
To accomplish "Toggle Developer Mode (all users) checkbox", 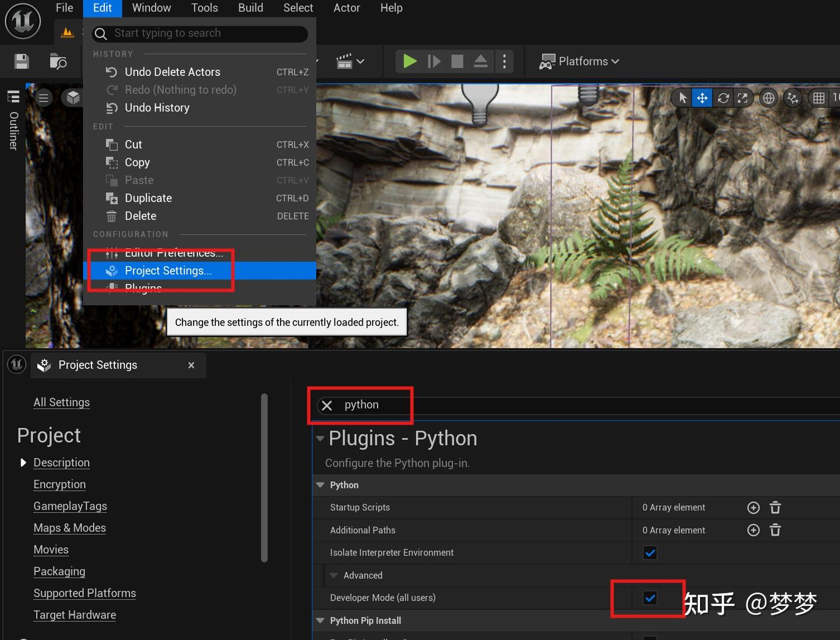I will pyautogui.click(x=650, y=598).
